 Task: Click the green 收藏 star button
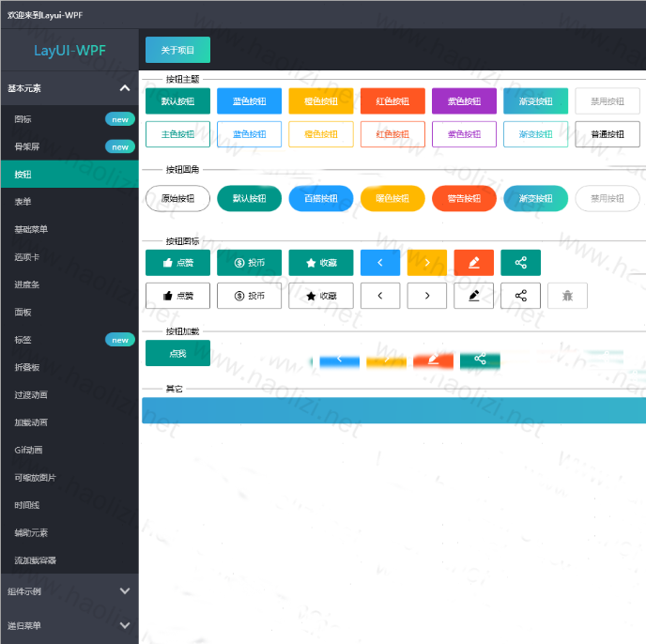[x=321, y=263]
